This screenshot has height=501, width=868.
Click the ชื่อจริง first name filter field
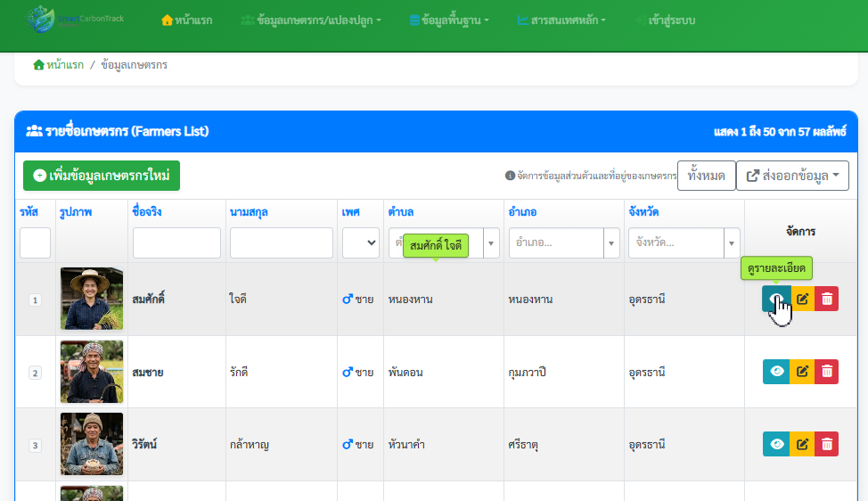coord(176,242)
